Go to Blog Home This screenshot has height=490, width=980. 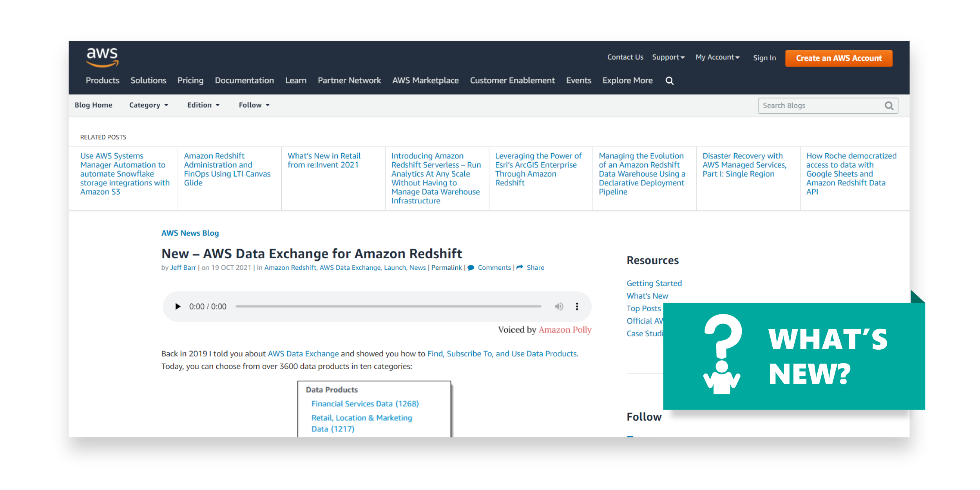(93, 105)
